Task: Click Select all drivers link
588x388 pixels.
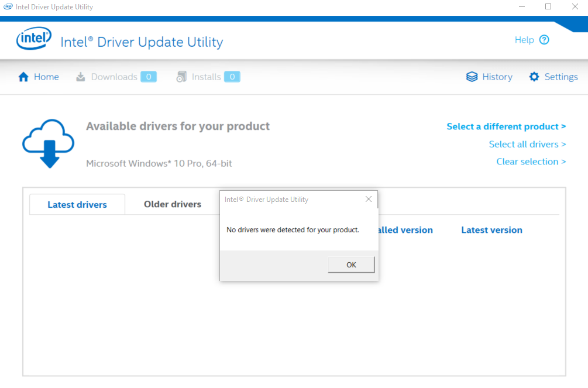Action: [x=527, y=144]
